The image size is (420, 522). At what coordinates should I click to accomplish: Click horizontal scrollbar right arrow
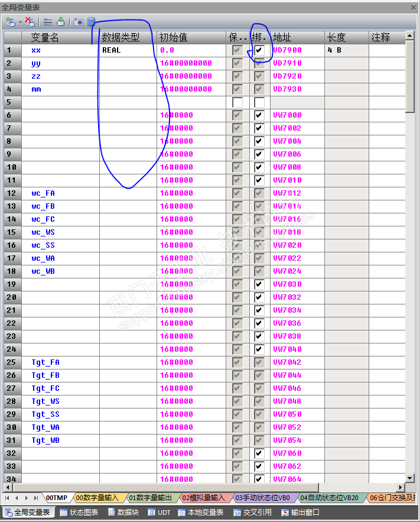pyautogui.click(x=401, y=487)
